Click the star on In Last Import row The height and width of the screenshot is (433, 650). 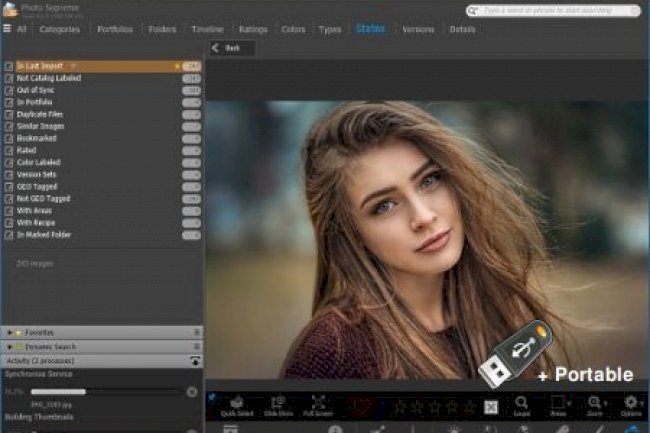177,66
